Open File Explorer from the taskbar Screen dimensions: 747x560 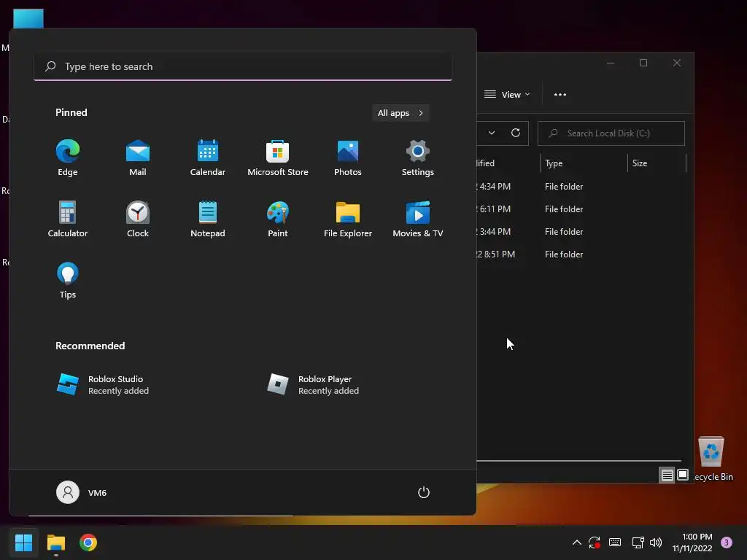(x=55, y=542)
